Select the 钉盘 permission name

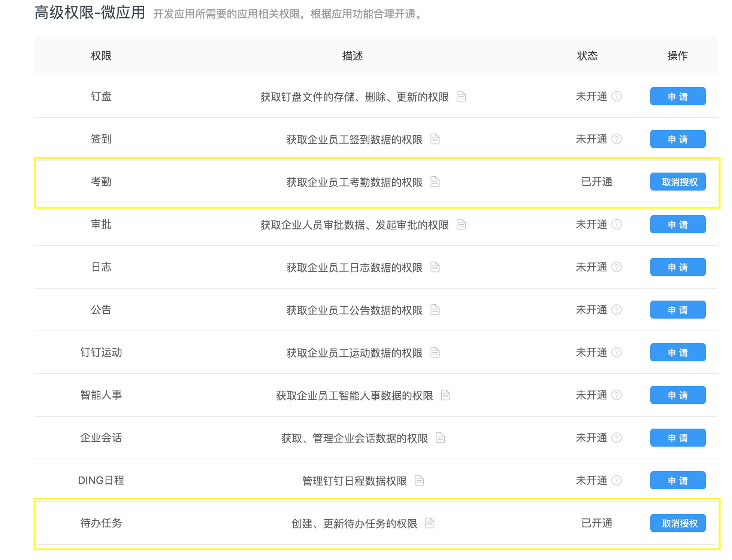tap(101, 97)
